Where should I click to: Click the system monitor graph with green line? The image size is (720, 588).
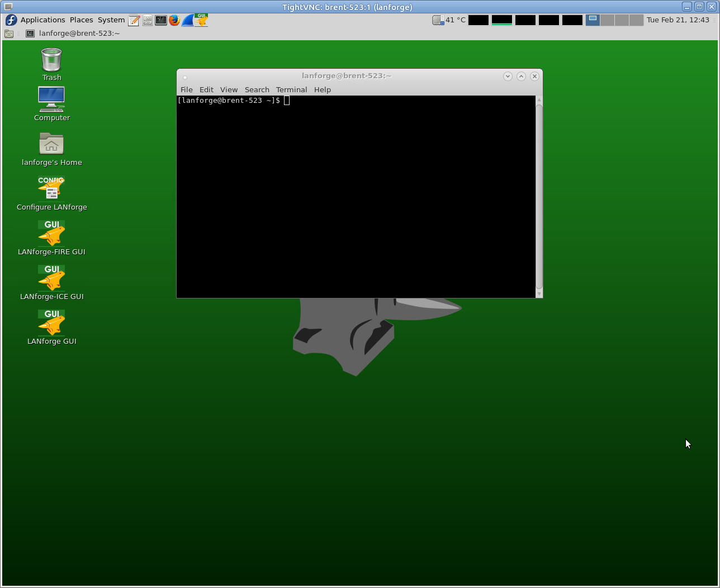pyautogui.click(x=502, y=20)
